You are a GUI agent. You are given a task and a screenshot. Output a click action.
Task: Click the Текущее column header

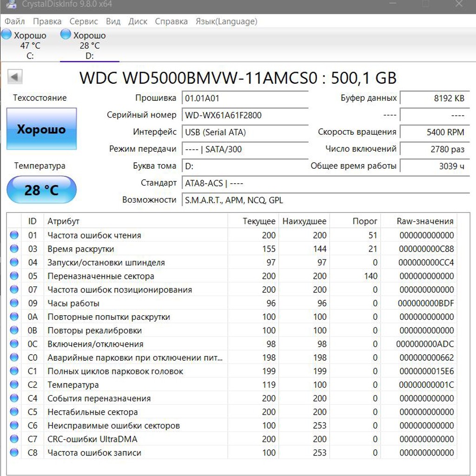[x=253, y=221]
